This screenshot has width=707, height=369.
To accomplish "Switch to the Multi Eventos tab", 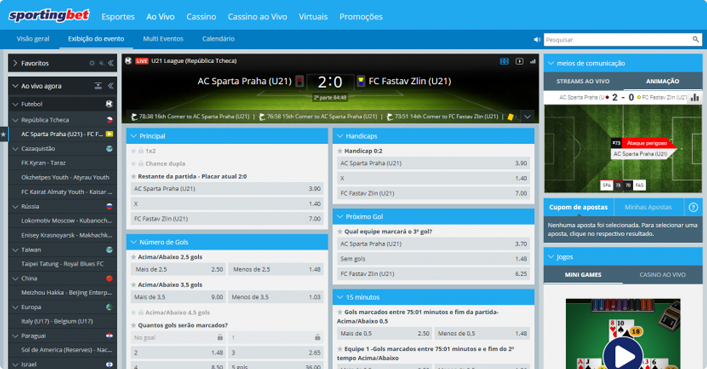I will (163, 39).
